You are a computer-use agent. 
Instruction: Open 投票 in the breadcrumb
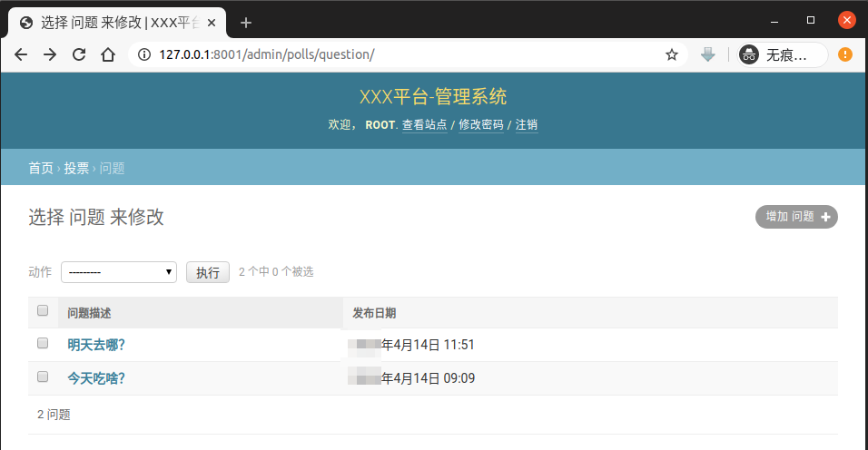(76, 168)
